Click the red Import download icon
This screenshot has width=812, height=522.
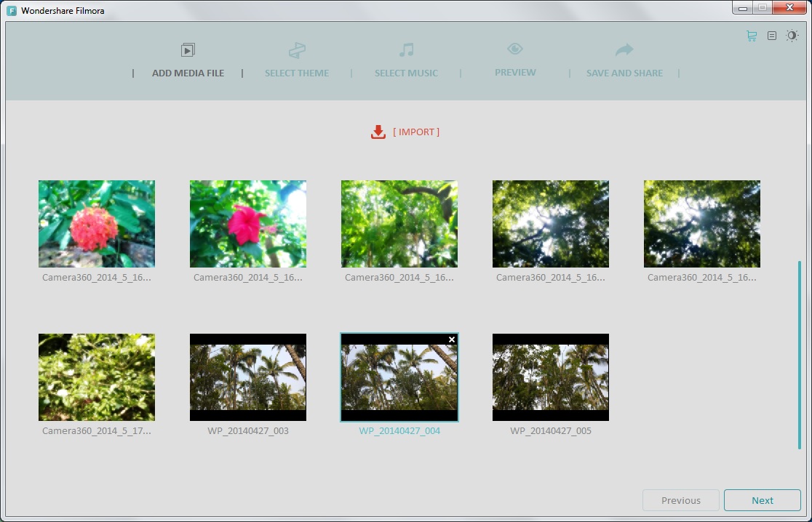point(378,132)
